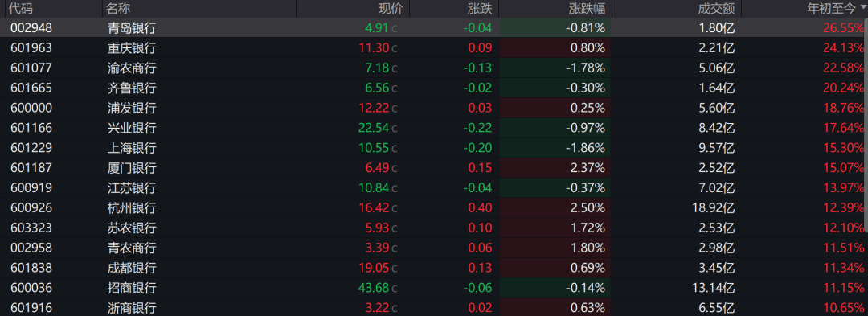The image size is (868, 316).
Task: Click the 10.65% year-to-date value
Action: pos(843,308)
